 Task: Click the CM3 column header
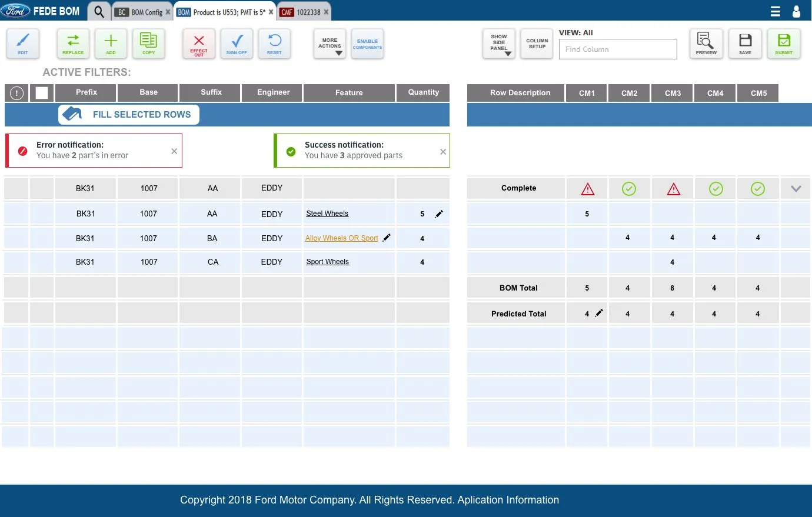pos(673,93)
